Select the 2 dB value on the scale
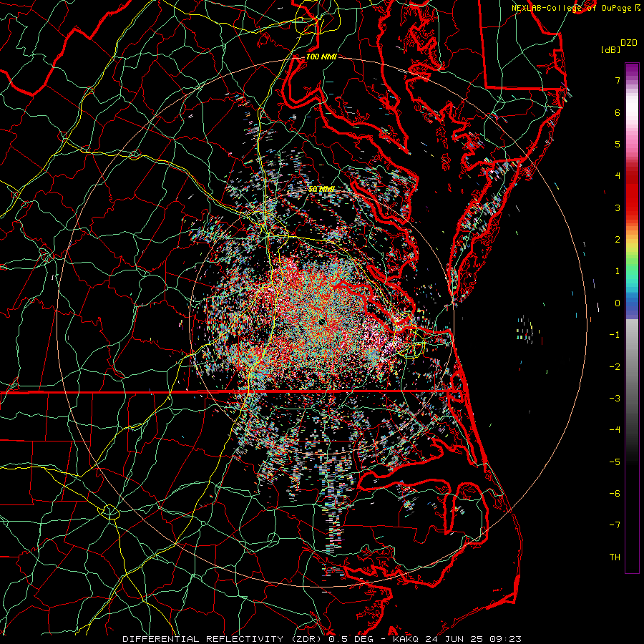644x644 pixels. 618,240
